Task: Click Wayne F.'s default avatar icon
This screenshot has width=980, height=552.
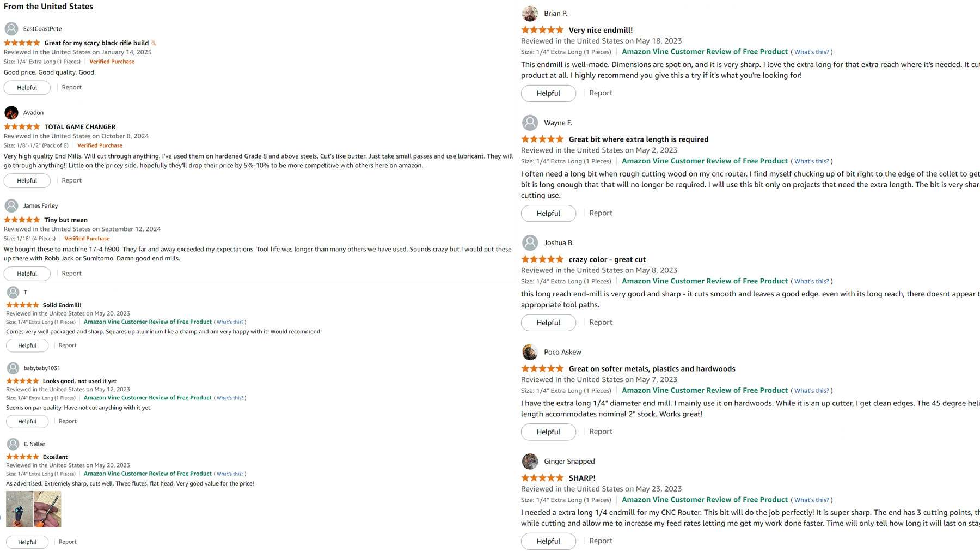Action: click(530, 123)
